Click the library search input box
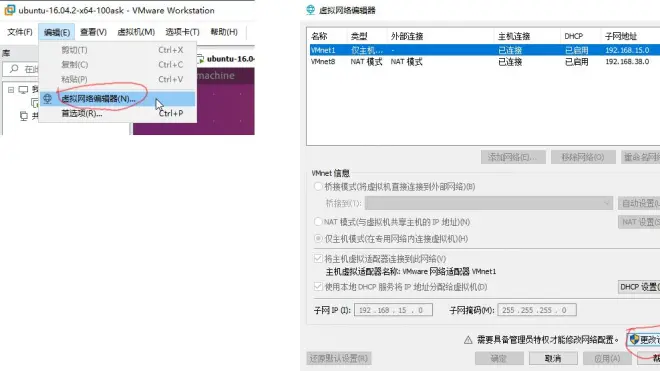The width and height of the screenshot is (660, 371). [x=21, y=69]
